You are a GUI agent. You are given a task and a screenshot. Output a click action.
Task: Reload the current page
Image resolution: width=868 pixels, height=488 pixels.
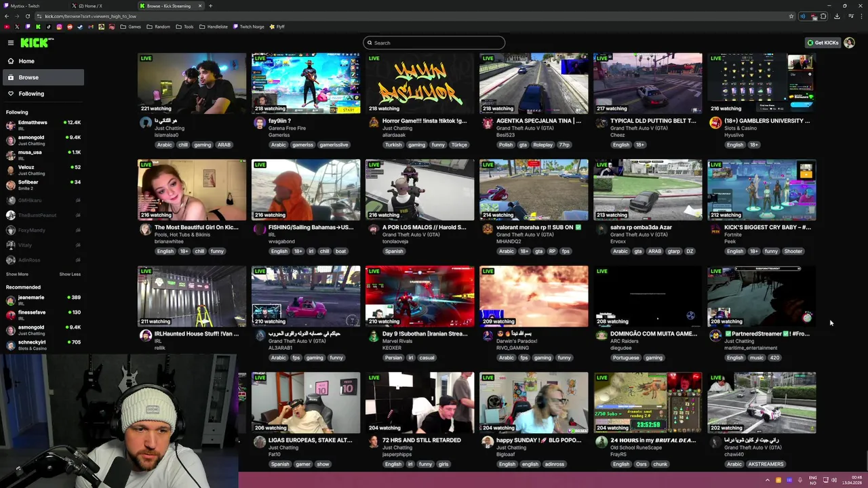pos(28,16)
